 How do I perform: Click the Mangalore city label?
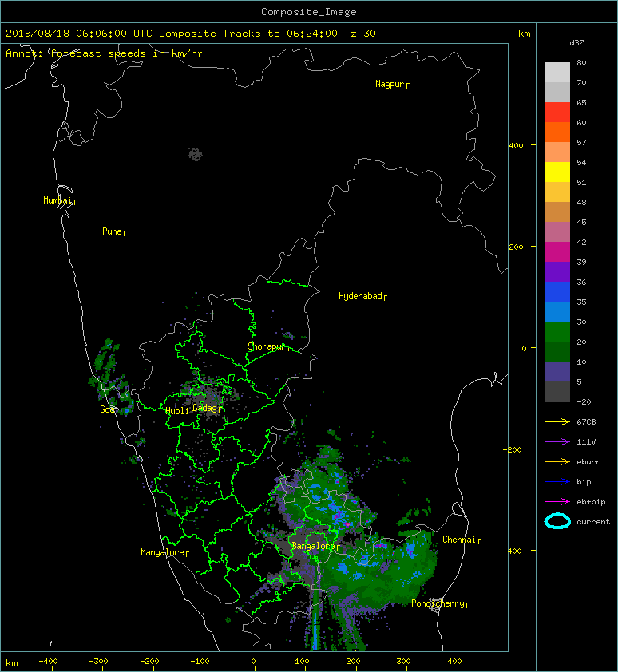click(163, 552)
